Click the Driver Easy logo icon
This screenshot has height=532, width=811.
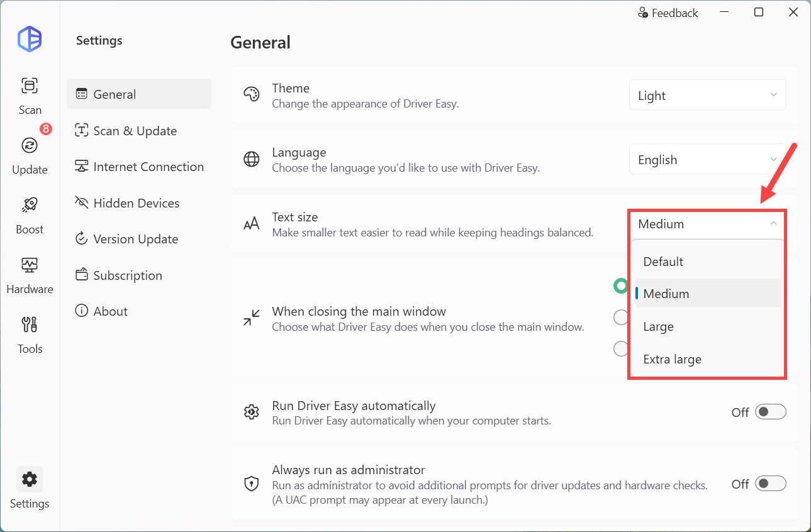[x=30, y=39]
